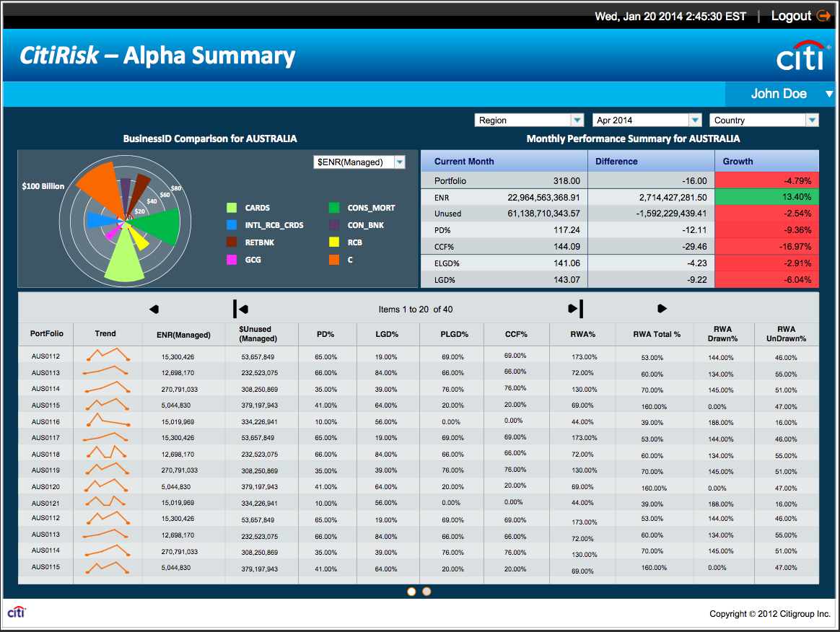Click the orange Logout arrow icon
Screen dimensions: 840x632
coord(823,16)
